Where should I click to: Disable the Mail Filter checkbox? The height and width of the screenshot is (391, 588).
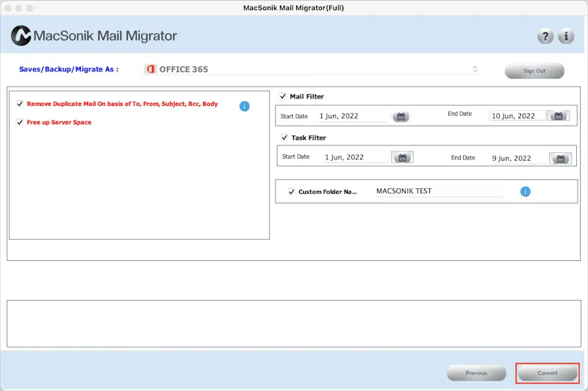(283, 96)
